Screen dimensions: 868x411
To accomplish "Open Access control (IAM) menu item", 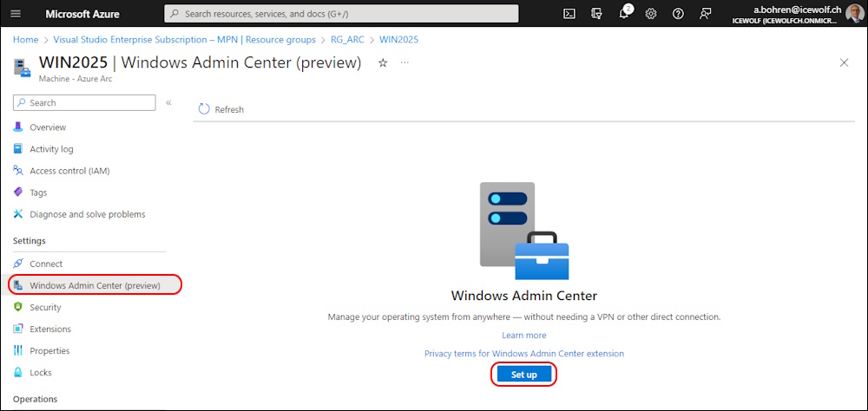I will point(69,171).
